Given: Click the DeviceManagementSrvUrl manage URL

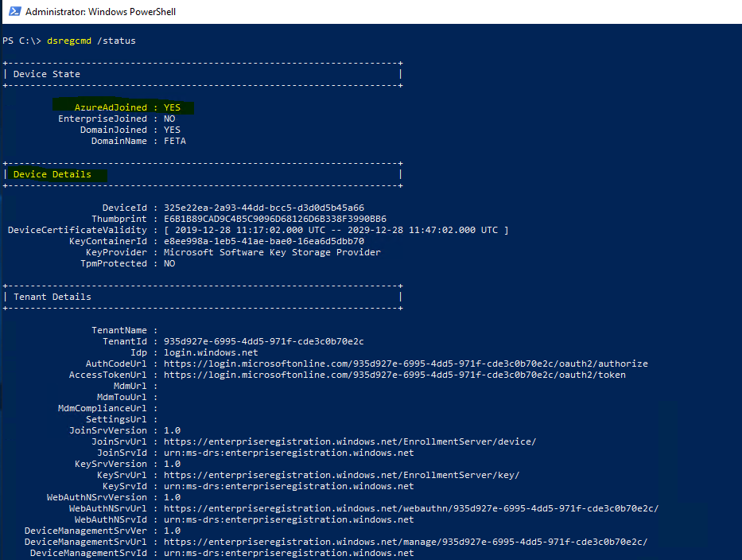Looking at the screenshot, I should click(406, 542).
